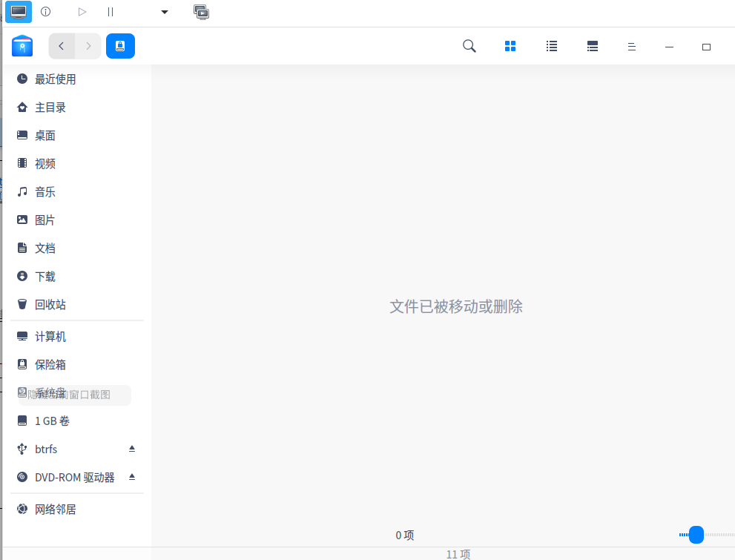Click the VM info icon
This screenshot has width=735, height=560.
[x=46, y=12]
